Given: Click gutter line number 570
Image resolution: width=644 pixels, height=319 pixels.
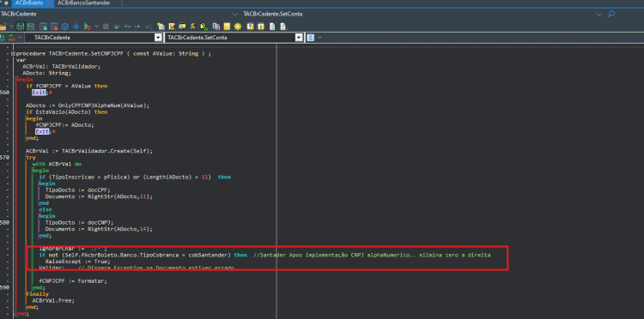Looking at the screenshot, I should pyautogui.click(x=5, y=157).
